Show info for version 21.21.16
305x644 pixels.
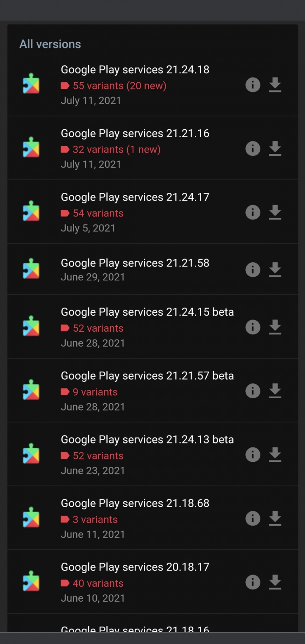(253, 148)
